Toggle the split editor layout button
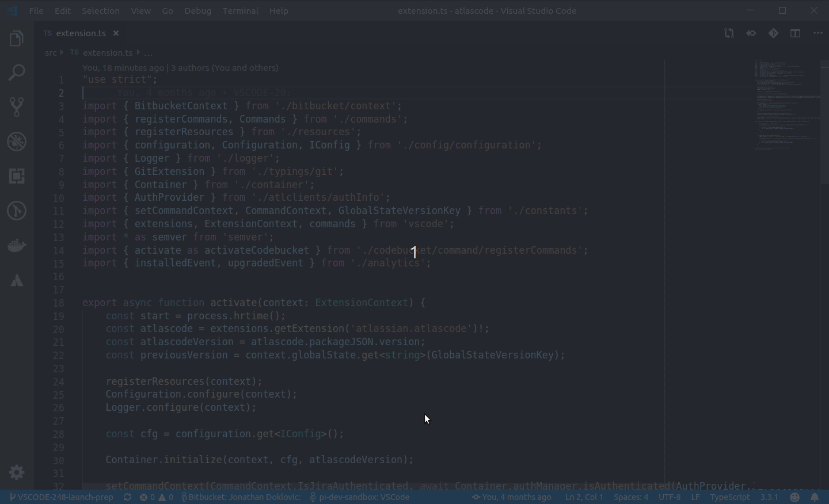The width and height of the screenshot is (829, 504). click(x=795, y=33)
